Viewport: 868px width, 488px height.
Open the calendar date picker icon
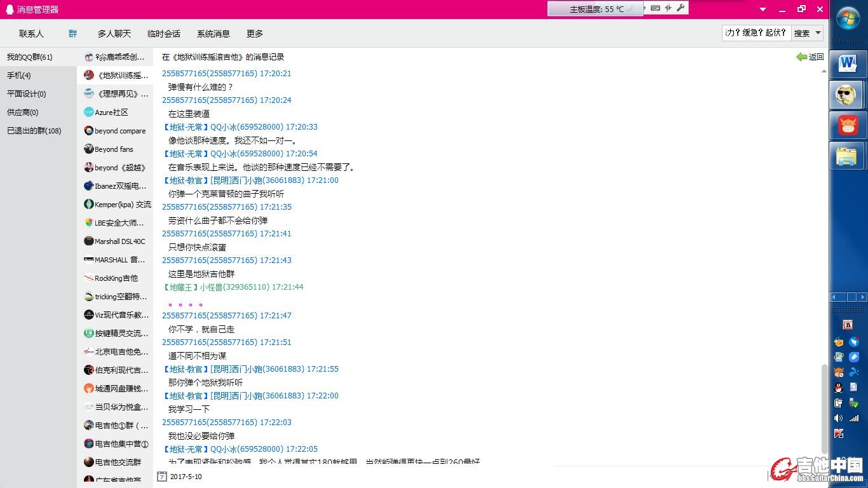click(162, 476)
